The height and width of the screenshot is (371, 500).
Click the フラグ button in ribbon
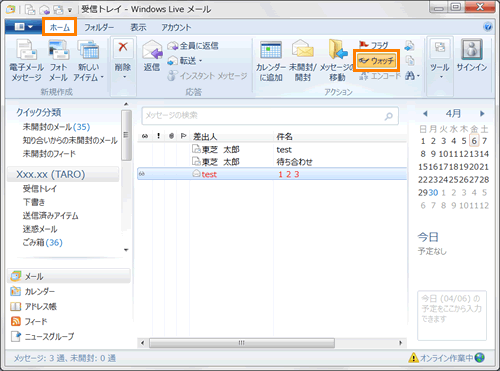click(374, 45)
